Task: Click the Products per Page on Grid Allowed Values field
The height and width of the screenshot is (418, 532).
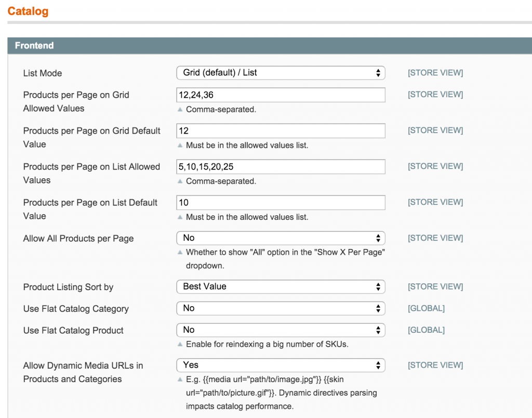Action: pos(281,95)
